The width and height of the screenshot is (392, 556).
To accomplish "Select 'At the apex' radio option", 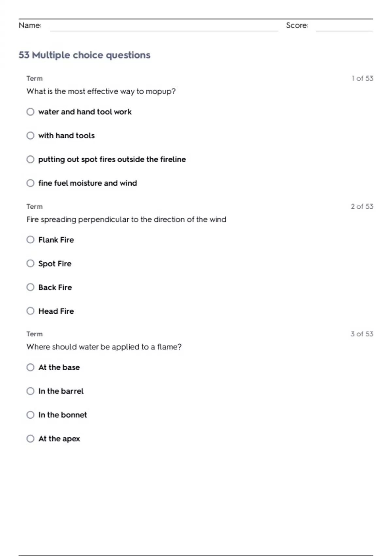I will click(30, 439).
